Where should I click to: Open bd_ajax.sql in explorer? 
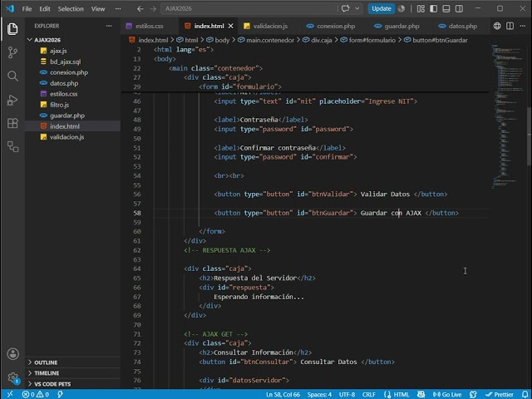coord(65,62)
